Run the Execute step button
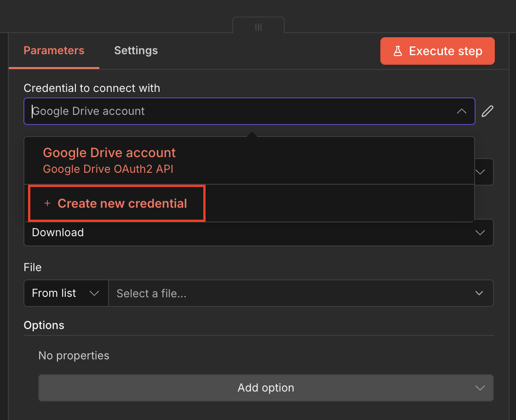Image resolution: width=516 pixels, height=420 pixels. click(437, 51)
